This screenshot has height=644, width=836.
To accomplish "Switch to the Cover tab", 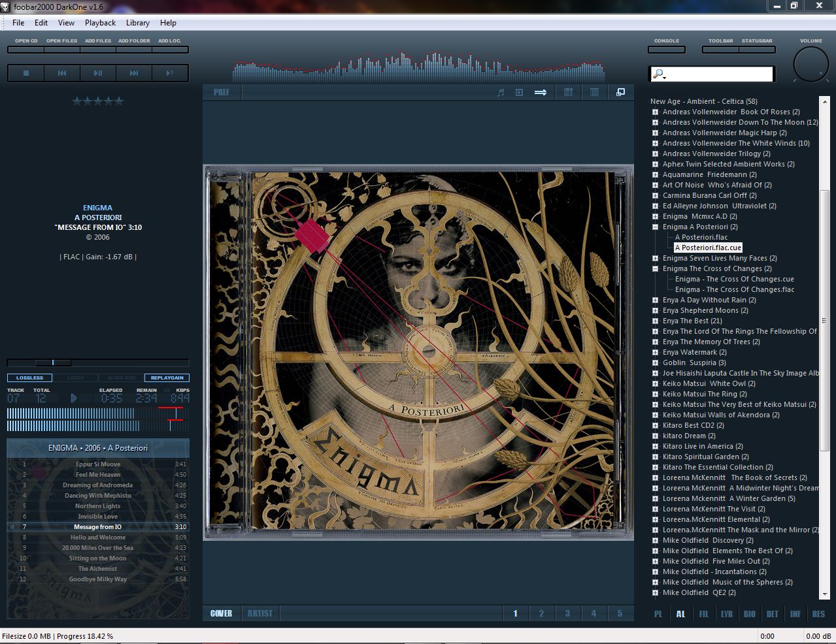I will [222, 613].
